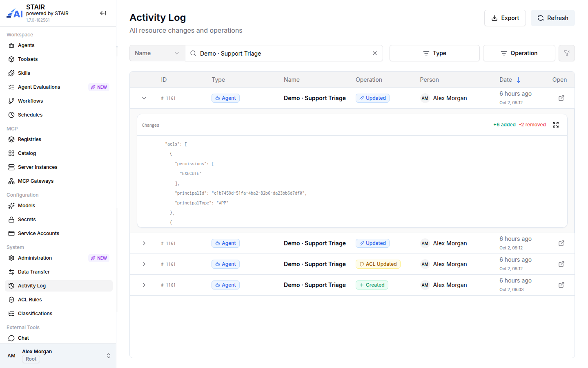Click the Operation column header
Screen dimensions: 588x368
click(x=369, y=80)
